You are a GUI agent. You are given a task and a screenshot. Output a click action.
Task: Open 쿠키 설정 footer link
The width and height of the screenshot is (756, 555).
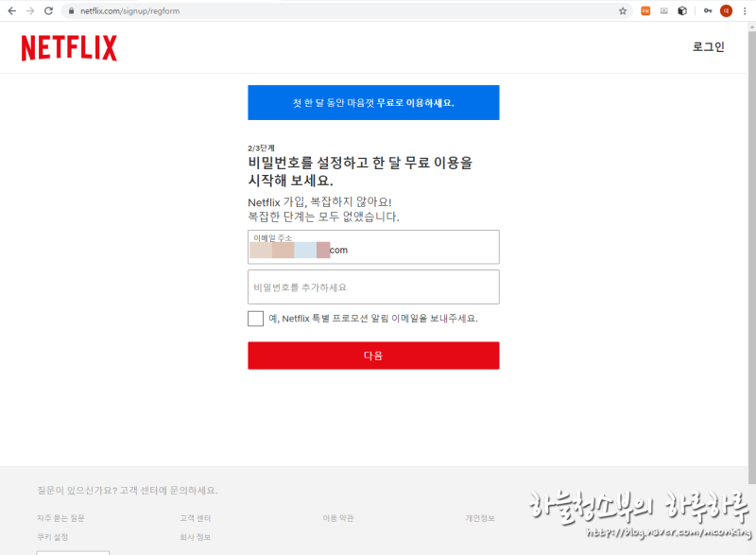53,537
